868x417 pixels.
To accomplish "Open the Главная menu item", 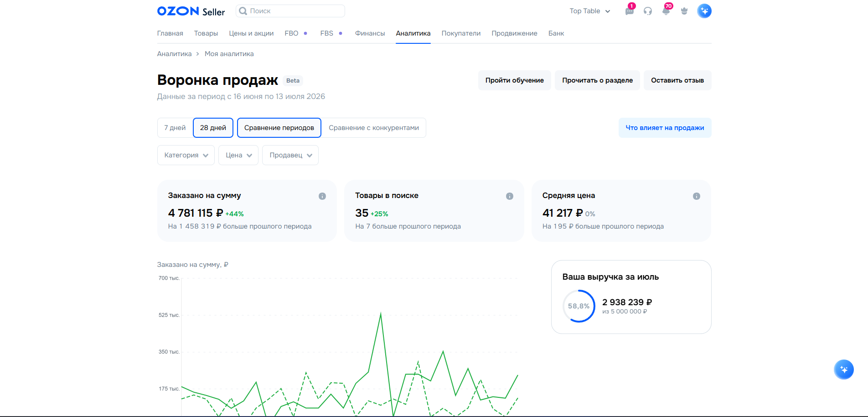I will pyautogui.click(x=170, y=33).
